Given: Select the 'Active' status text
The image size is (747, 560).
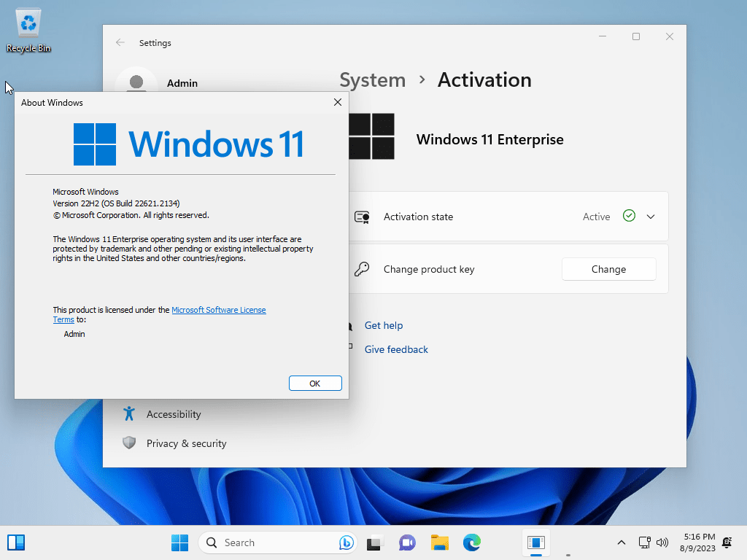Looking at the screenshot, I should tap(596, 217).
